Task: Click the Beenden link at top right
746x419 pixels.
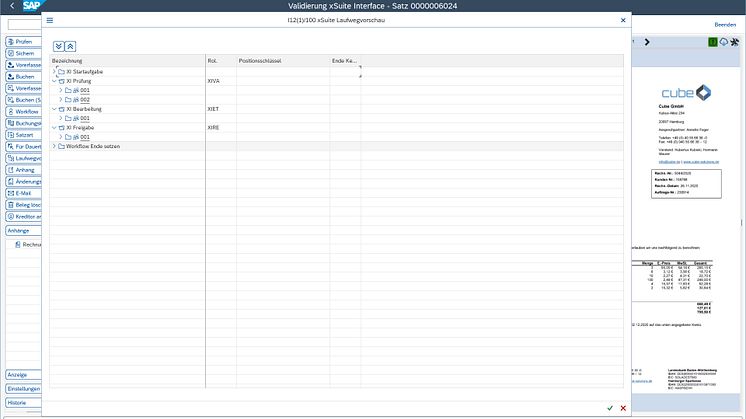Action: pos(725,25)
